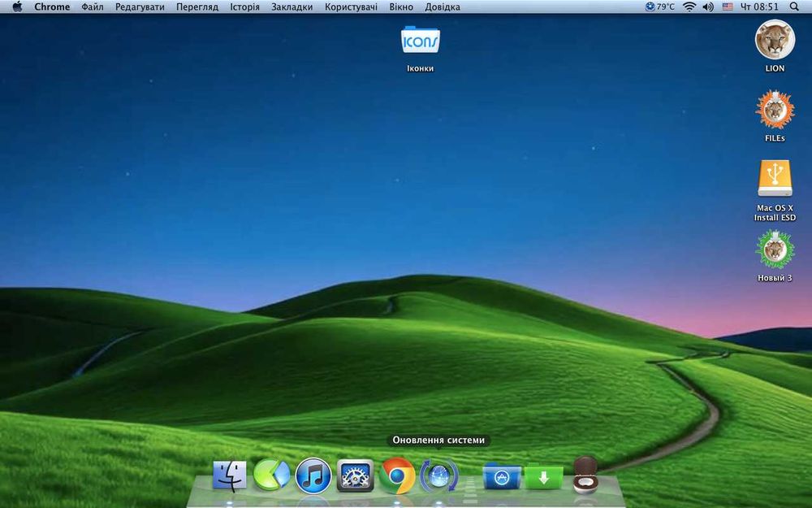
Task: Click the toilet Trash icon in Dock
Action: (x=585, y=475)
